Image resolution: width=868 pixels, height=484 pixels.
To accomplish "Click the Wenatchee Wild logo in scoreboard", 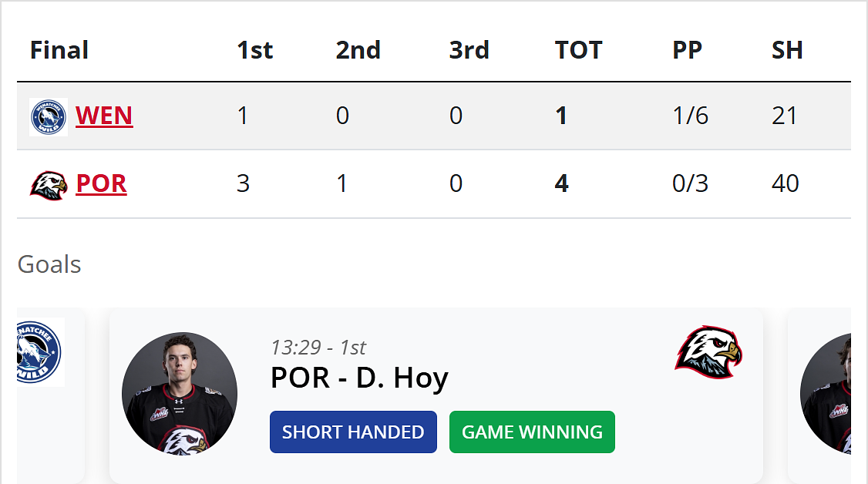I will point(49,116).
